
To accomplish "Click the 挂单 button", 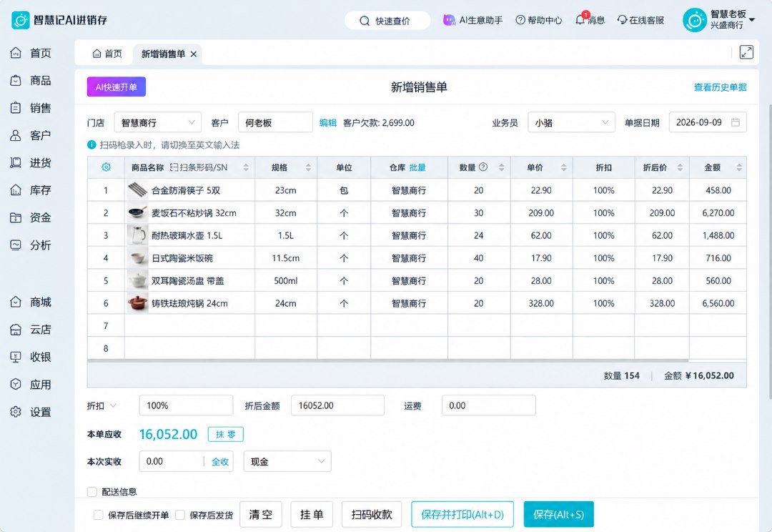I will point(312,514).
